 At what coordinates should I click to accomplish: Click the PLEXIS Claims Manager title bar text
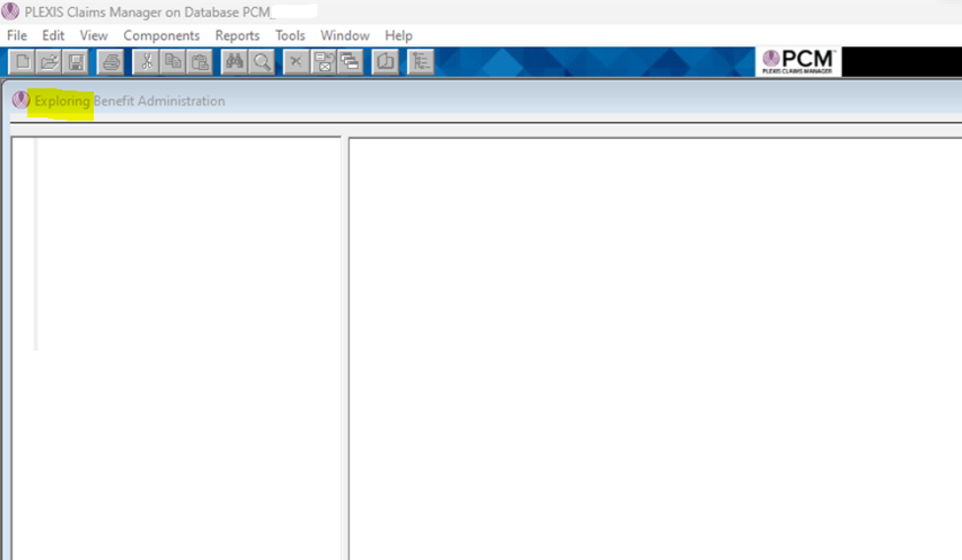(x=151, y=12)
